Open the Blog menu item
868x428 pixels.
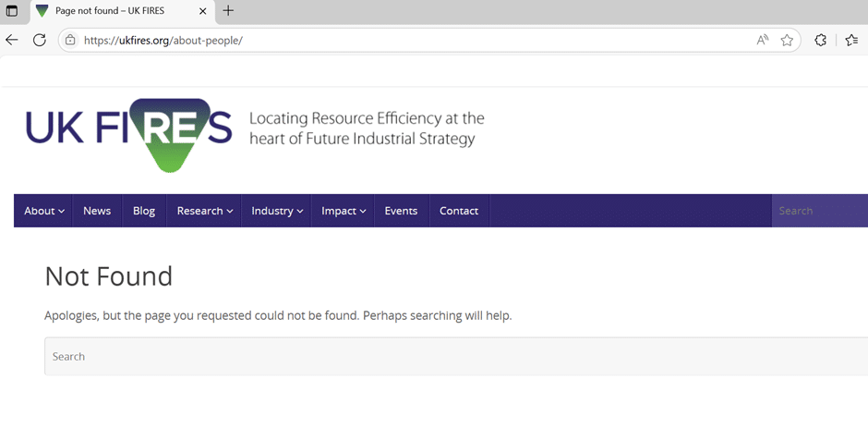pos(144,211)
